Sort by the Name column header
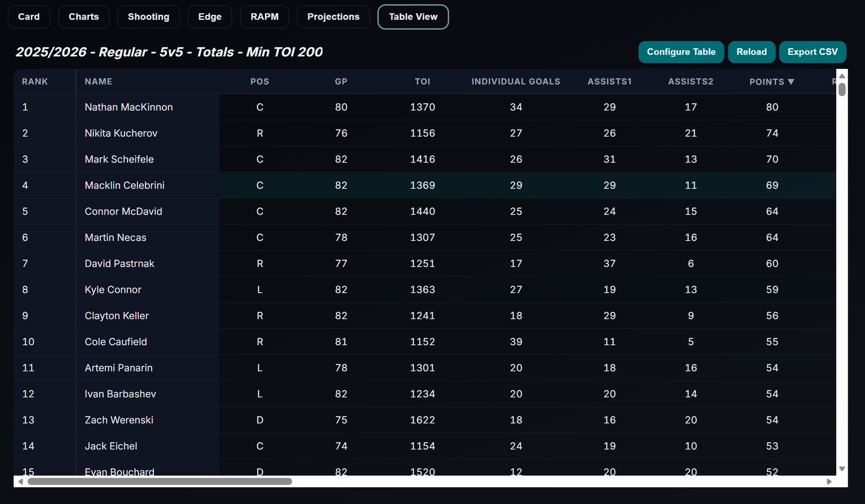 (99, 82)
